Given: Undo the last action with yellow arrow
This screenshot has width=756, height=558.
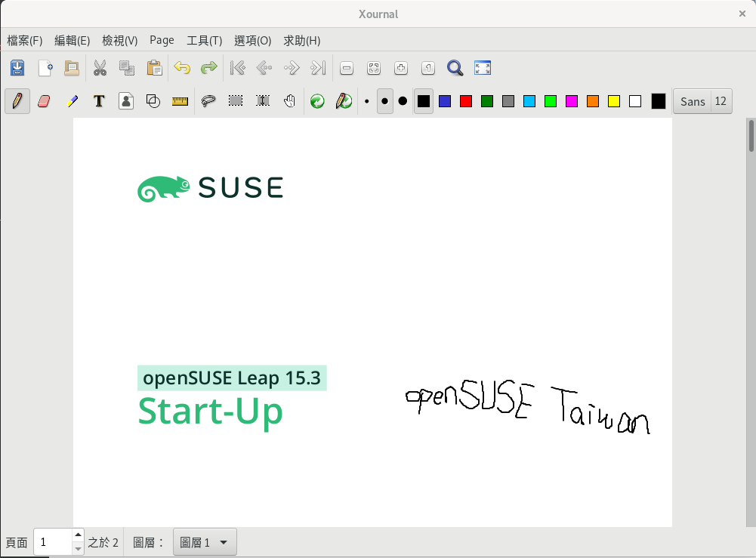Looking at the screenshot, I should 182,68.
